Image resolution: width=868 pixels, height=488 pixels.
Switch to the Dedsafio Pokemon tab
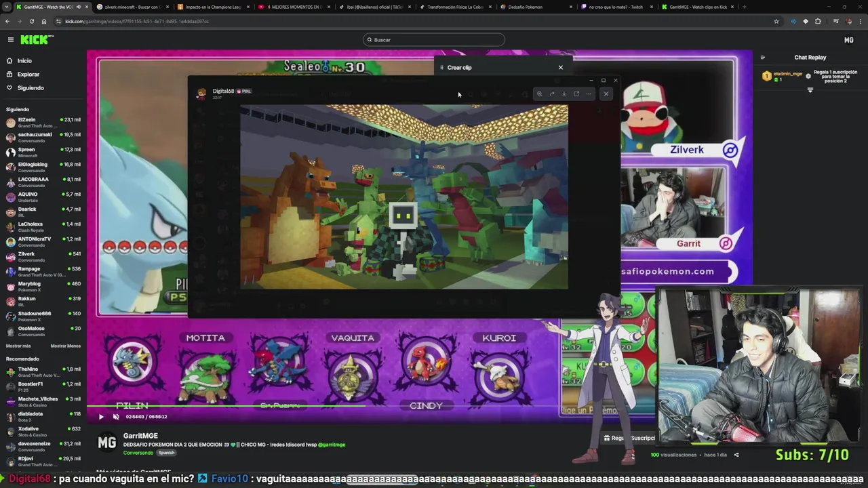[x=535, y=7]
